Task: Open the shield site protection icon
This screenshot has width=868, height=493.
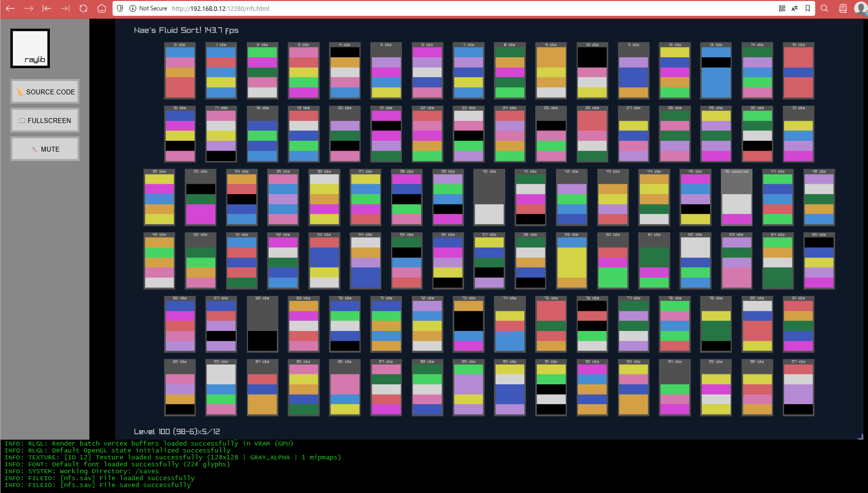Action: [120, 8]
